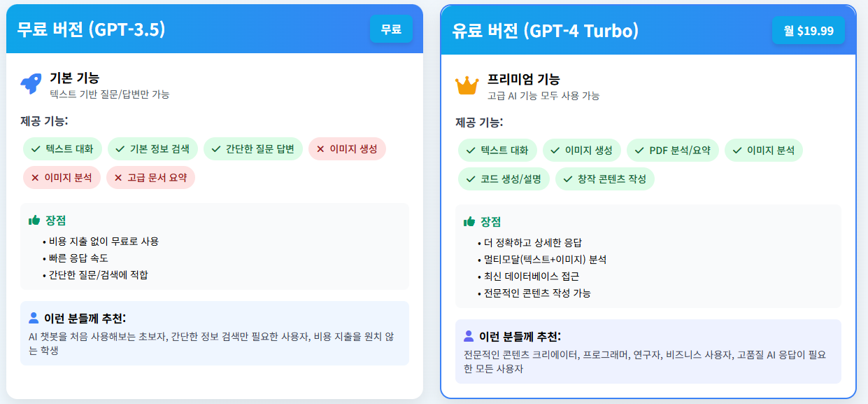Screen dimensions: 868x404
Task: Click the free version 장점 heading text
Action: tap(56, 220)
